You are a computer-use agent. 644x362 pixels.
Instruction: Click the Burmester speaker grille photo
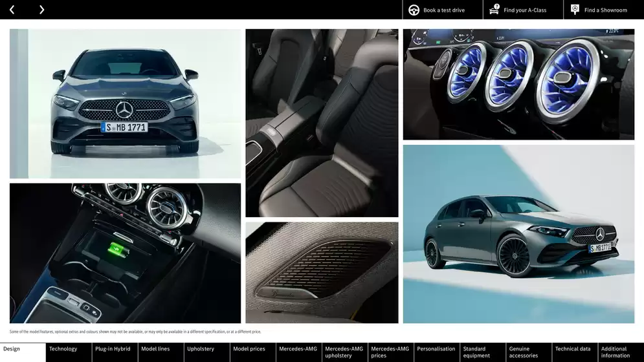tap(322, 273)
